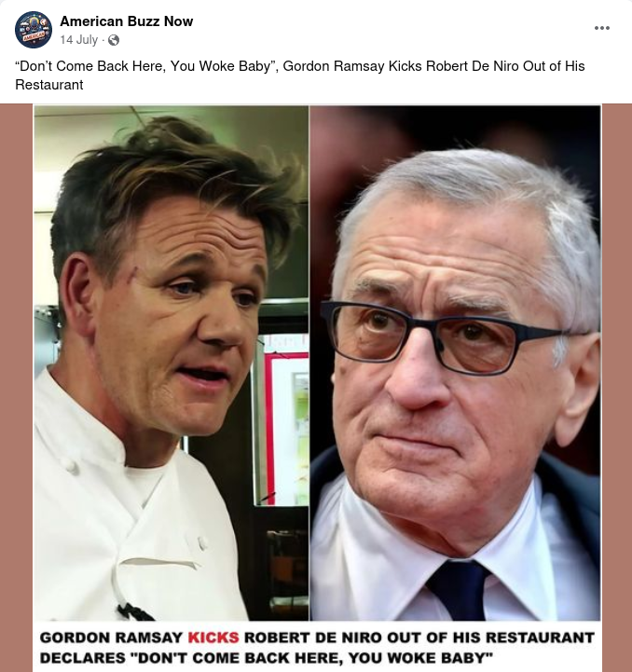Click the left brown margin beside the image
The width and height of the screenshot is (632, 672).
click(16, 388)
